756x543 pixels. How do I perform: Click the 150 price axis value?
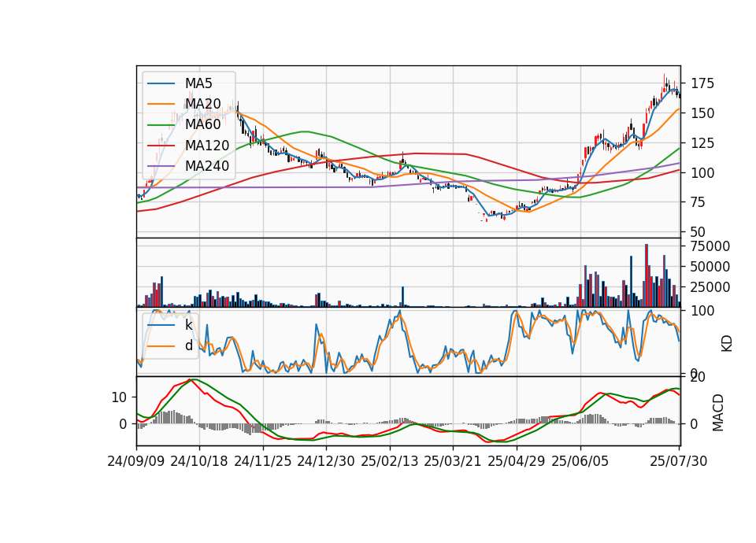coord(702,113)
